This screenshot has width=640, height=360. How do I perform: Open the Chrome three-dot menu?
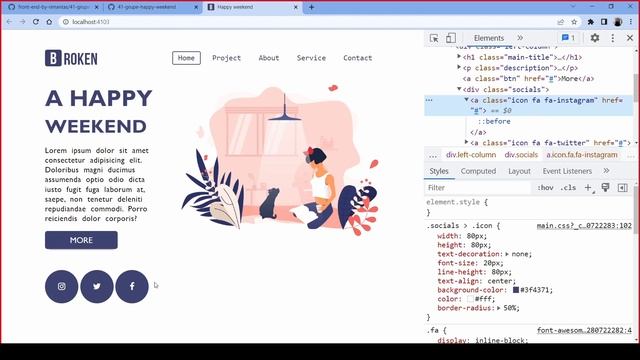(x=631, y=22)
